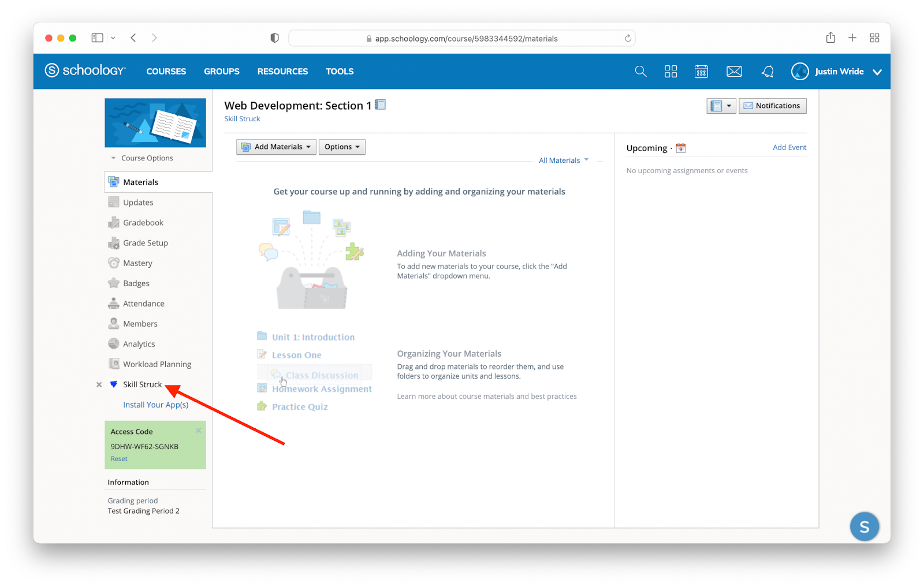Dismiss the Access Code box
Viewport: 924px width, 587px height.
[199, 431]
